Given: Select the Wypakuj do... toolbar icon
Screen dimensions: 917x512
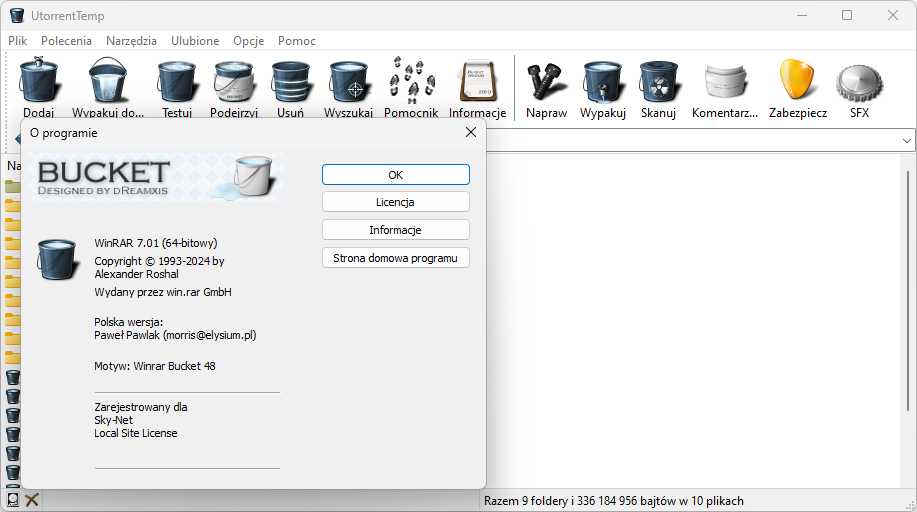Looking at the screenshot, I should coord(108,80).
